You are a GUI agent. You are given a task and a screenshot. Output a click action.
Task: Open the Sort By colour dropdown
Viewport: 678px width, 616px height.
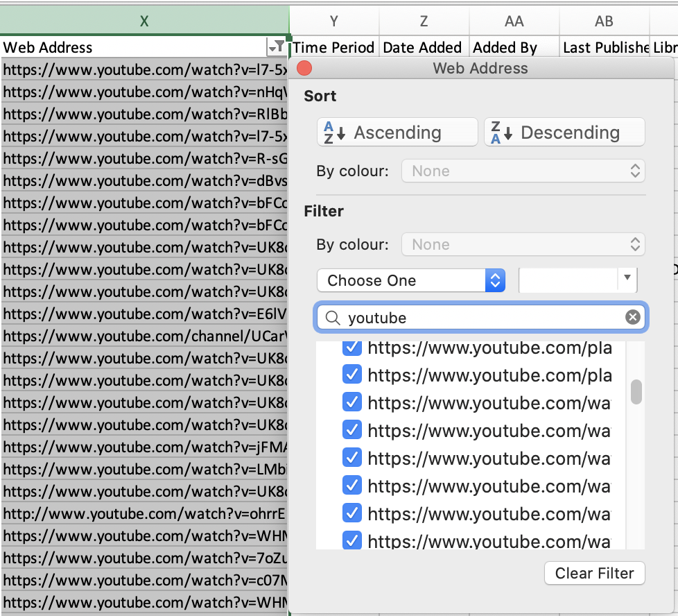pos(523,171)
